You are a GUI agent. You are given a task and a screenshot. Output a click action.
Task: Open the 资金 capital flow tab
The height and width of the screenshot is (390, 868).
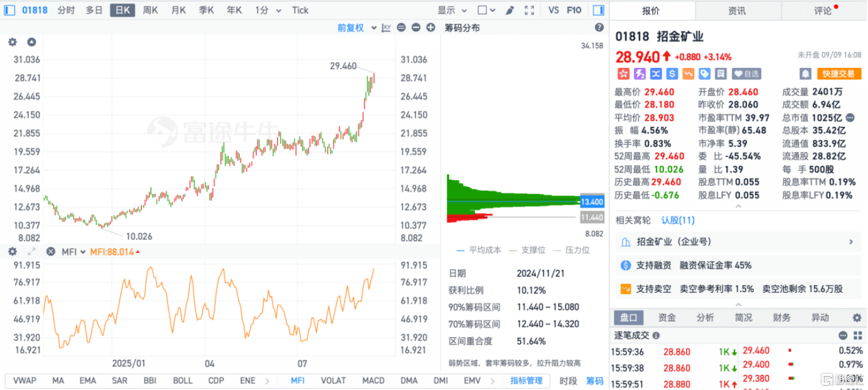(x=667, y=318)
